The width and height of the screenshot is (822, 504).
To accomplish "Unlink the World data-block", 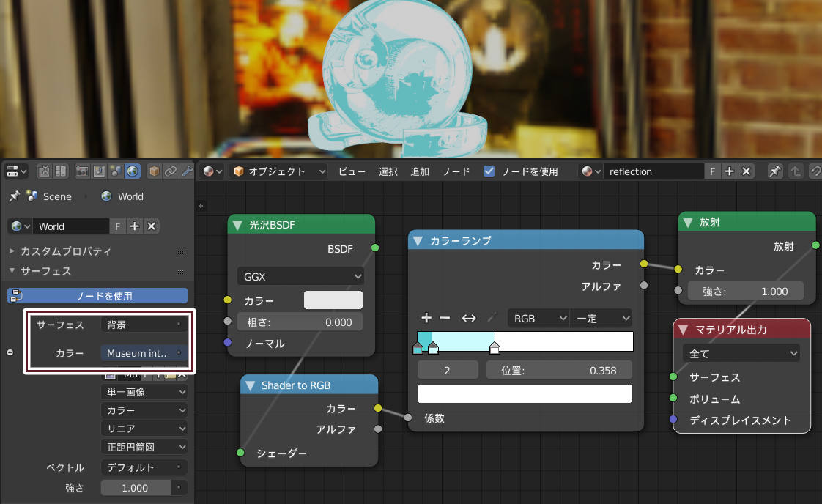I will coord(152,226).
